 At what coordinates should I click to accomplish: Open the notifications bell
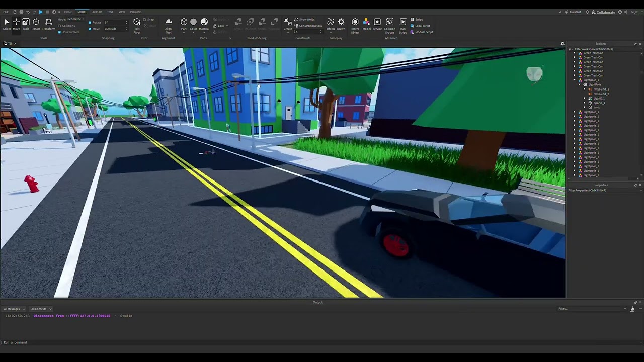(x=587, y=12)
